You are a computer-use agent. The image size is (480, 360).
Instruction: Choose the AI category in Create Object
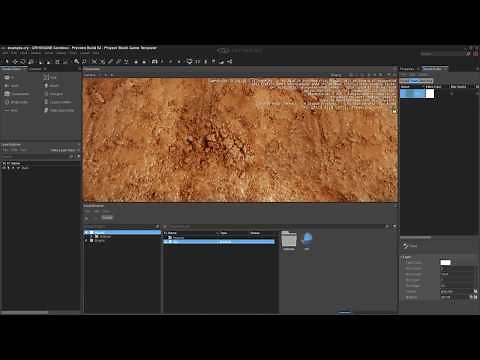pos(9,77)
